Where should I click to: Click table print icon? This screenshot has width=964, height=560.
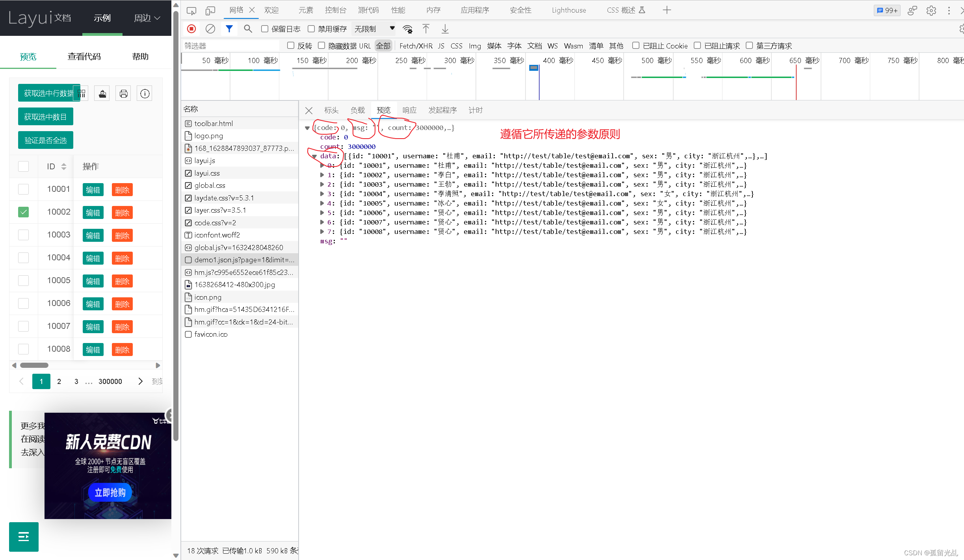click(124, 94)
